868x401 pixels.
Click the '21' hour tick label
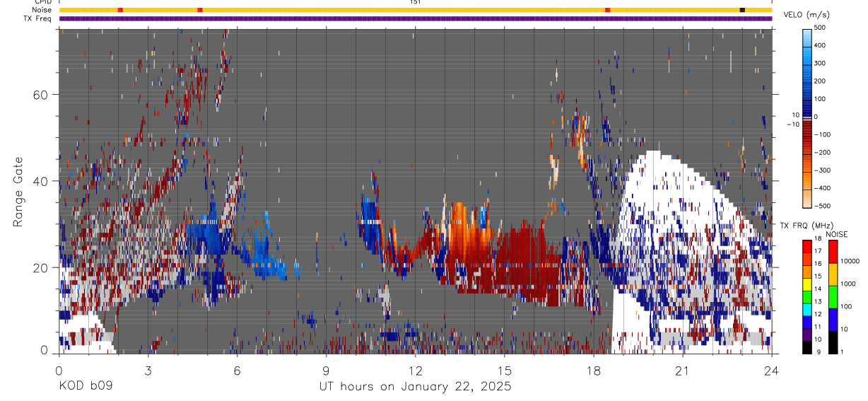[683, 371]
